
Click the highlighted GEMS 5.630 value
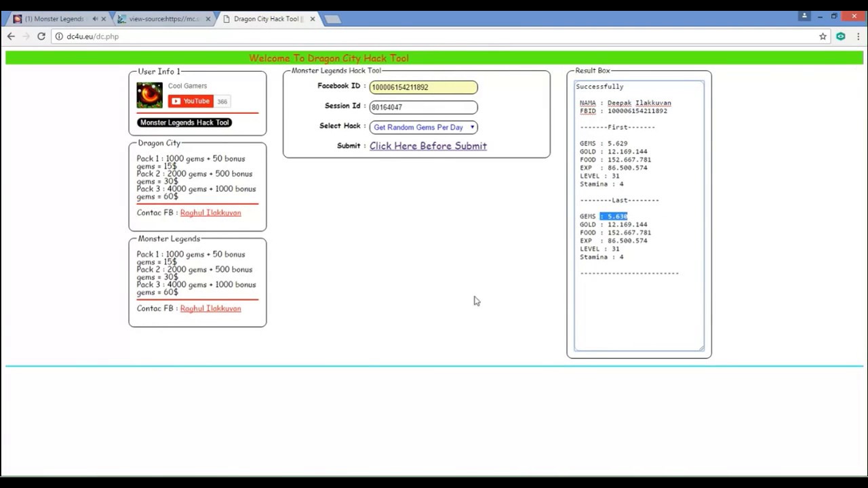point(614,216)
